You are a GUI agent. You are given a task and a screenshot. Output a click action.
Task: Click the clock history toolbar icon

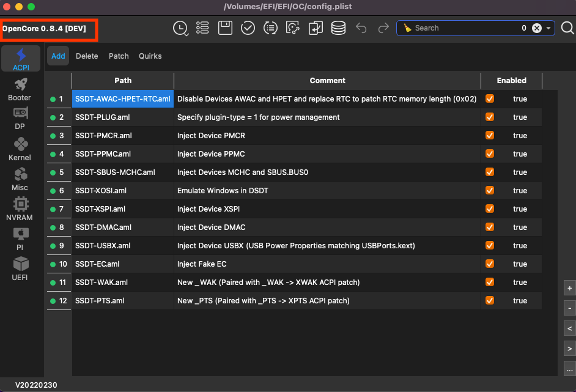180,28
